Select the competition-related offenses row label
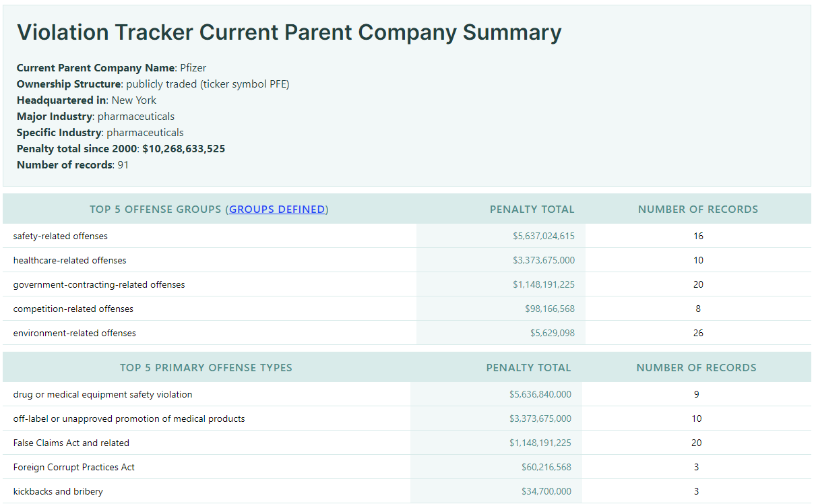Image resolution: width=816 pixels, height=504 pixels. [73, 309]
